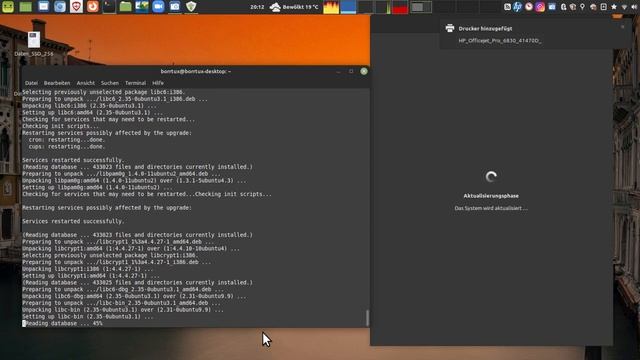Open the Ansicht menu in the terminal
Viewport: 640px width, 360px height.
(x=86, y=83)
